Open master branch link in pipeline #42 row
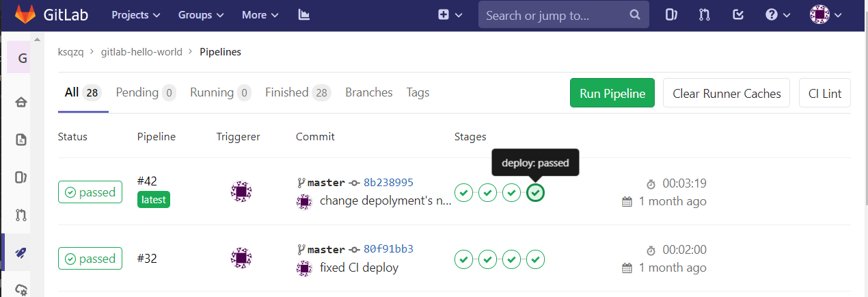868x297 pixels. click(x=326, y=183)
